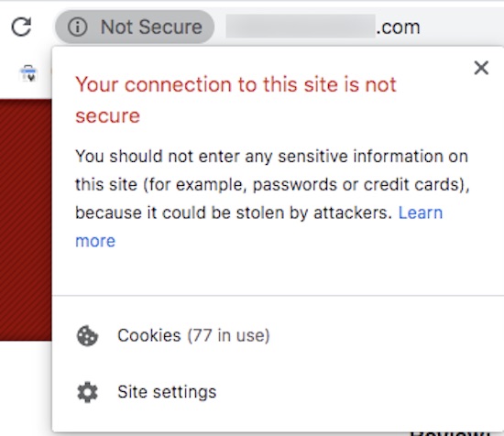Click the blue word 'more'
Viewport: 504px width, 436px height.
coord(95,241)
